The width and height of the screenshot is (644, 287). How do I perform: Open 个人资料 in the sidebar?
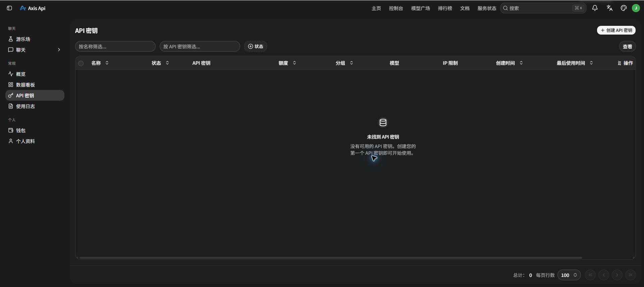click(35, 141)
